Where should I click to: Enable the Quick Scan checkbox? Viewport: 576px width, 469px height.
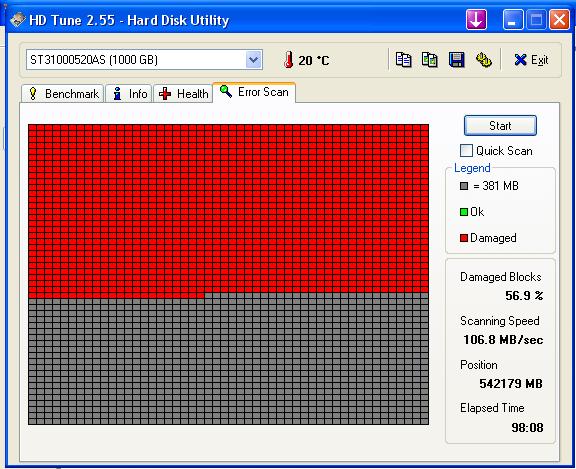click(466, 151)
